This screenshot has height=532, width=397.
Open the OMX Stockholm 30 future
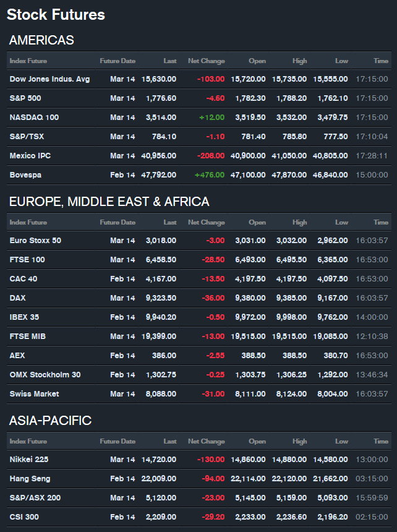click(45, 375)
